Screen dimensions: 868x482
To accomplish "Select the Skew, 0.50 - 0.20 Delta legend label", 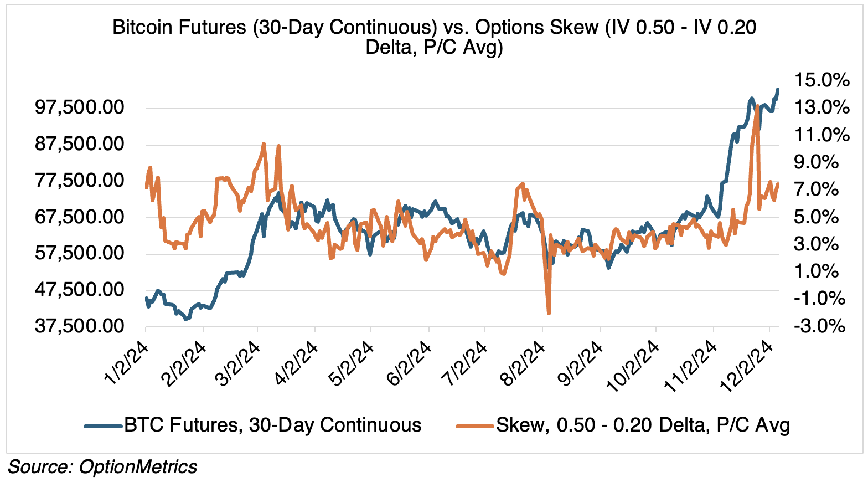I will point(643,425).
